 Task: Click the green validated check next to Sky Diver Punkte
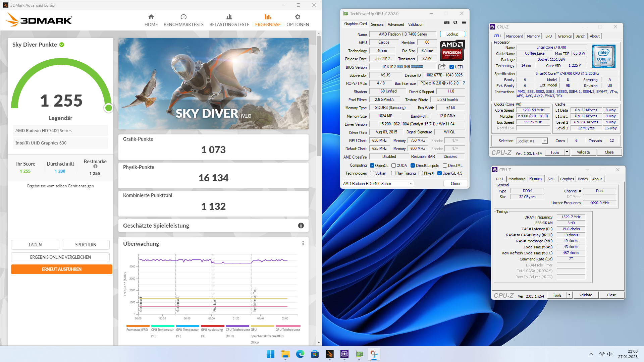click(x=62, y=45)
